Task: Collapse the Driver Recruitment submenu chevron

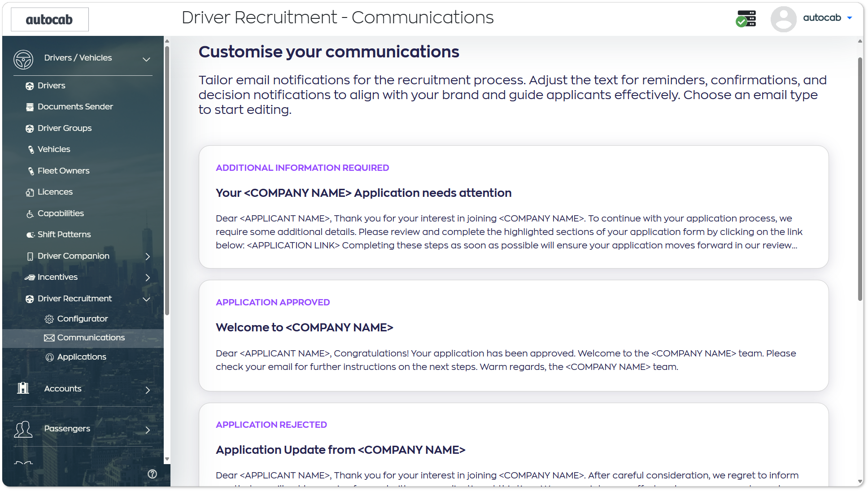Action: tap(146, 299)
